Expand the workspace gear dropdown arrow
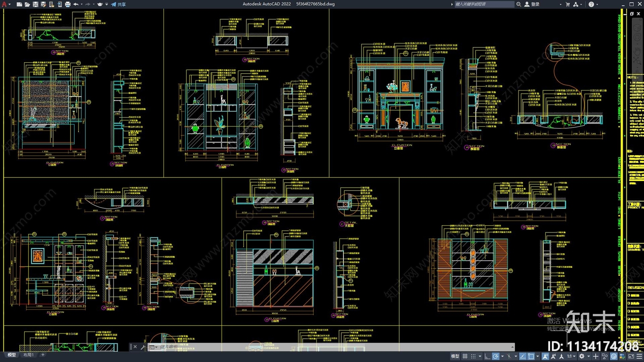The height and width of the screenshot is (362, 644). tap(588, 356)
